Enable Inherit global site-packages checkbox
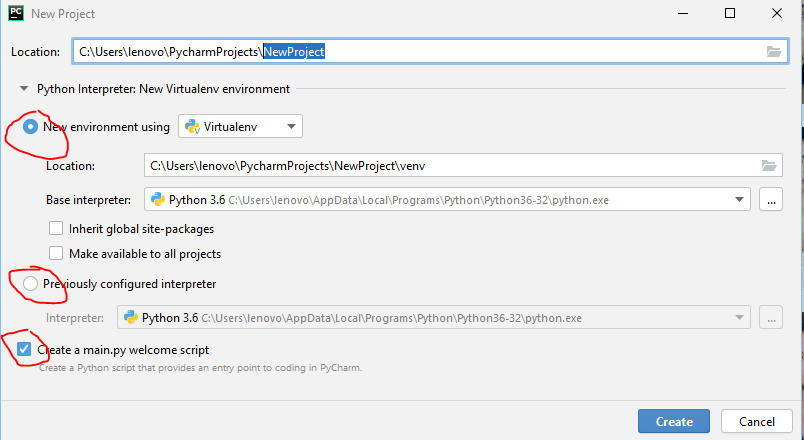Screen dimensions: 804x440 (56, 228)
